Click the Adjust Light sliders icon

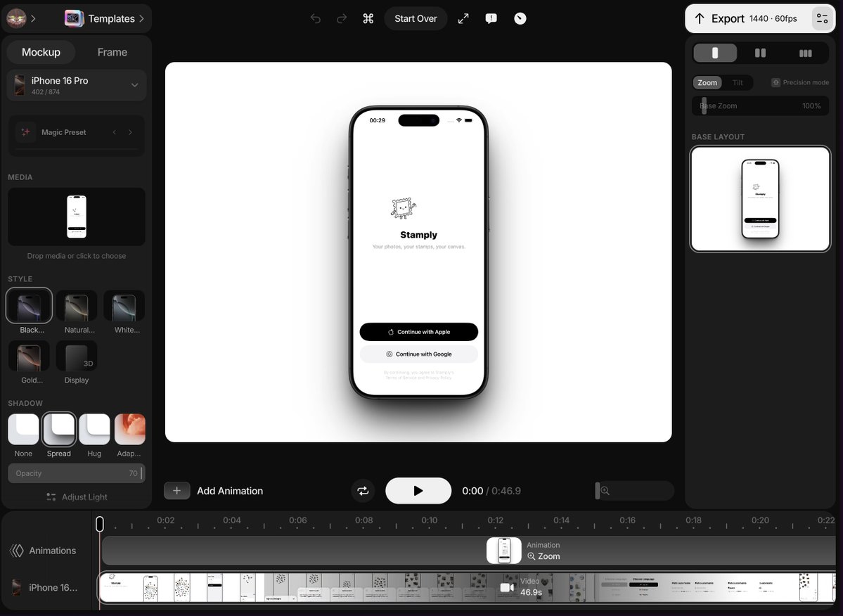click(x=51, y=496)
